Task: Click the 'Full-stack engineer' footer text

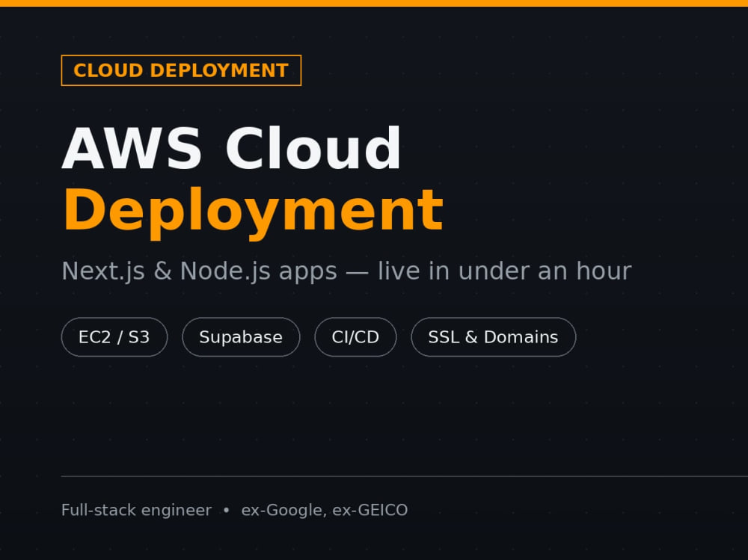Action: pos(136,510)
